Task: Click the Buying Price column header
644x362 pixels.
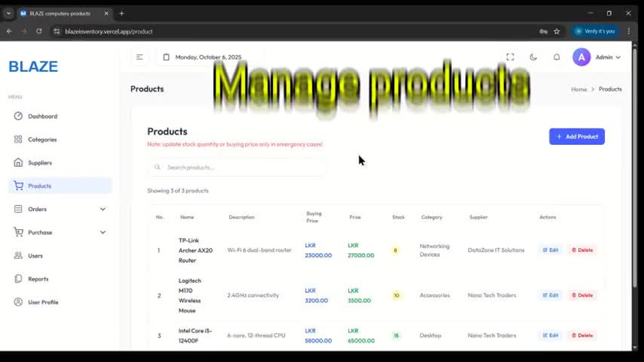Action: click(x=314, y=217)
